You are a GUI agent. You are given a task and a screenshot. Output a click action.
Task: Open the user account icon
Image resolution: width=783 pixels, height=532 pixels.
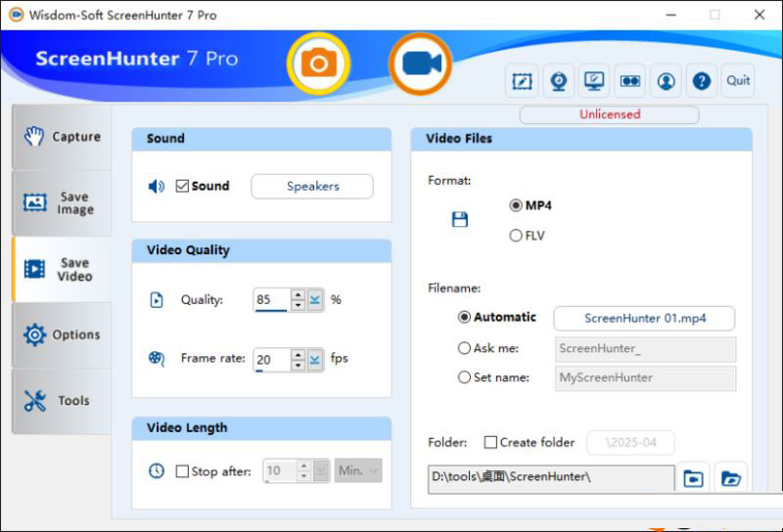pos(666,81)
